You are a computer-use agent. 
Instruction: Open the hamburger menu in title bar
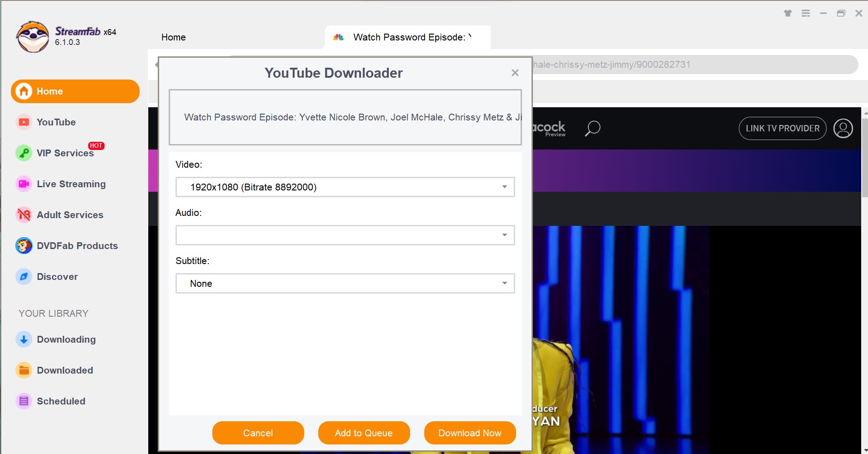coord(806,13)
